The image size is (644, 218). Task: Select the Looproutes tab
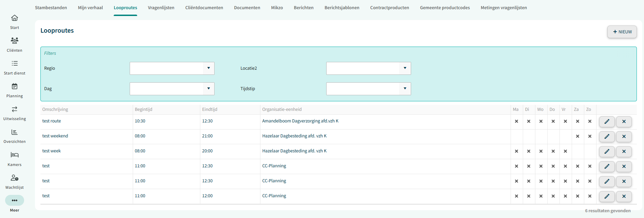(x=126, y=8)
